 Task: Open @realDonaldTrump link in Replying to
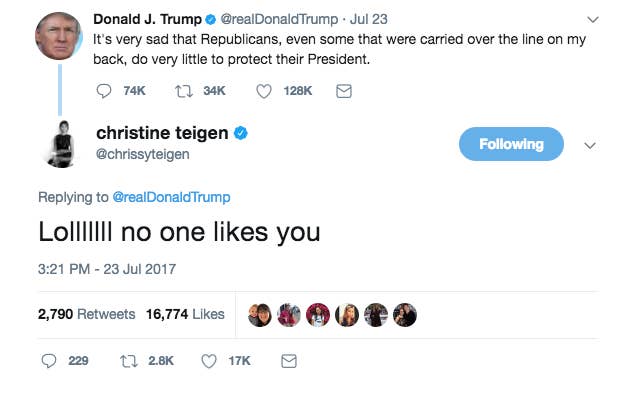pos(171,197)
